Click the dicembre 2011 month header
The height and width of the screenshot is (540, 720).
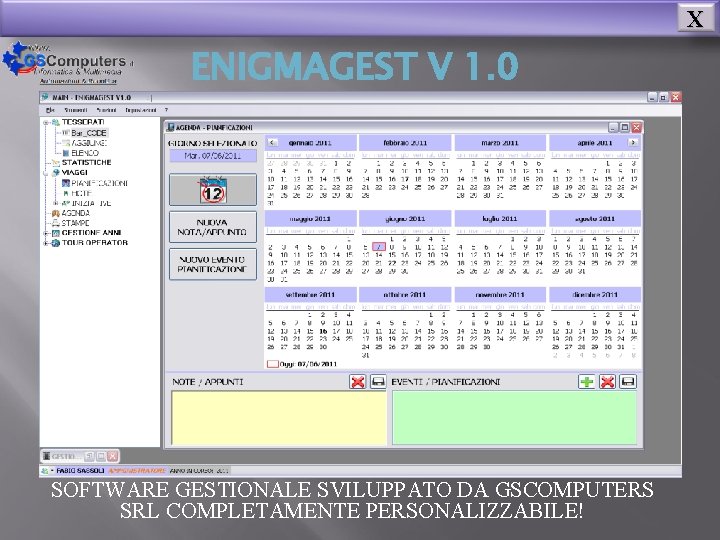tap(595, 294)
